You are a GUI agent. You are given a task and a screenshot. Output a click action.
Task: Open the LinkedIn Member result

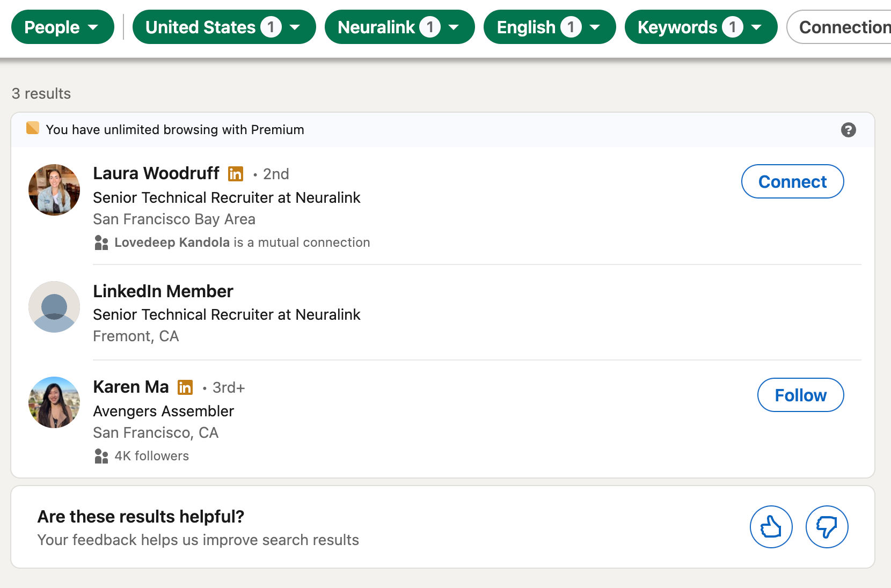163,291
